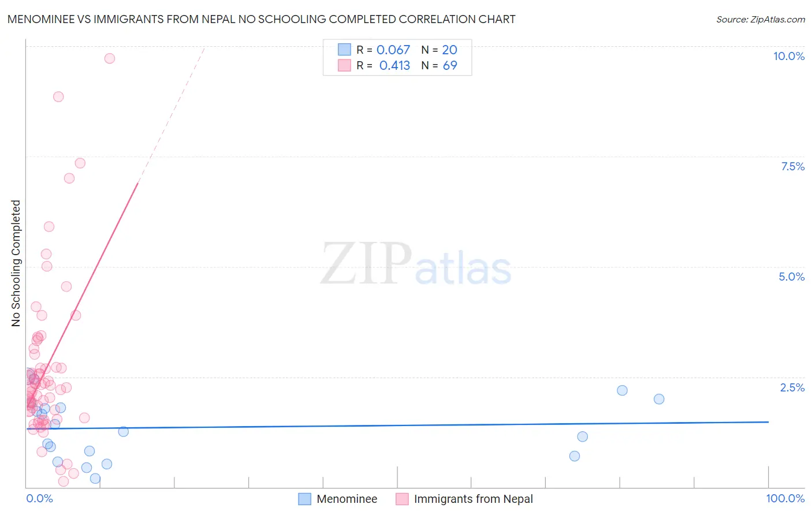Click the 0.0% x-axis label
This screenshot has height=515, width=812.
tap(40, 498)
